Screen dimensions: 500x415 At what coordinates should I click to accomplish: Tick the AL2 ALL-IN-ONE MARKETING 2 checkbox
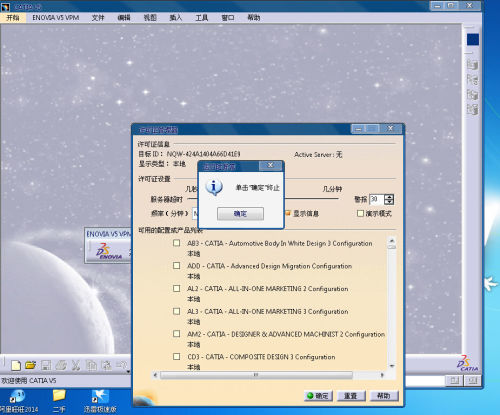pos(177,288)
